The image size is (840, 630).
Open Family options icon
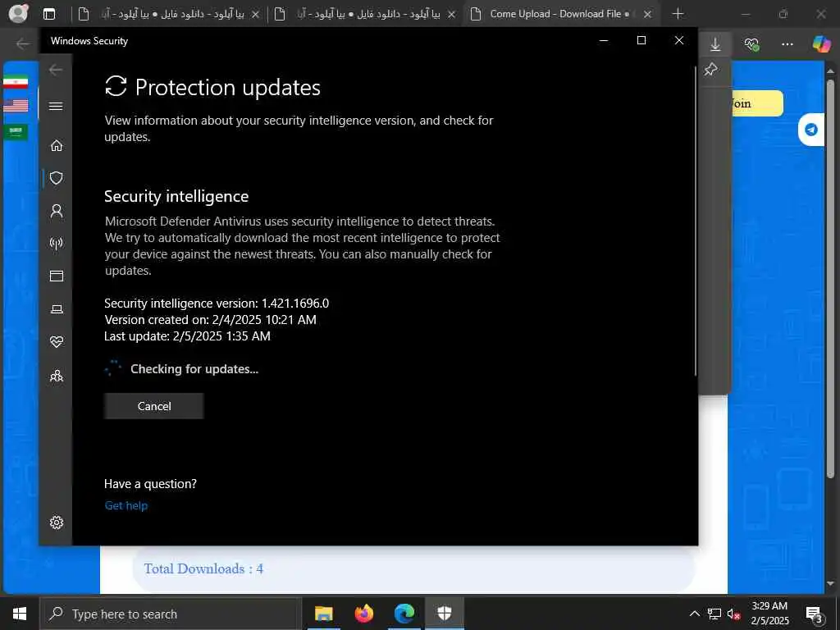coord(57,376)
